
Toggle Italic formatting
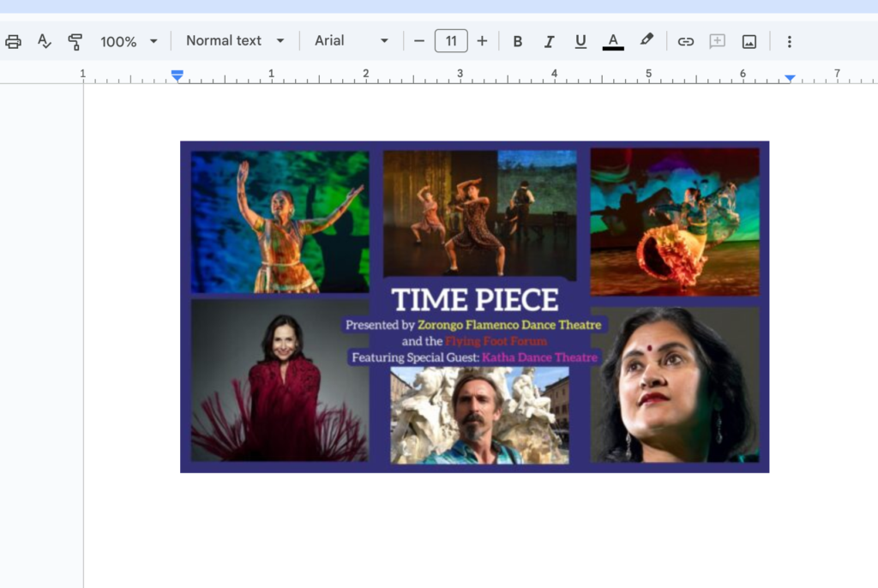[550, 41]
